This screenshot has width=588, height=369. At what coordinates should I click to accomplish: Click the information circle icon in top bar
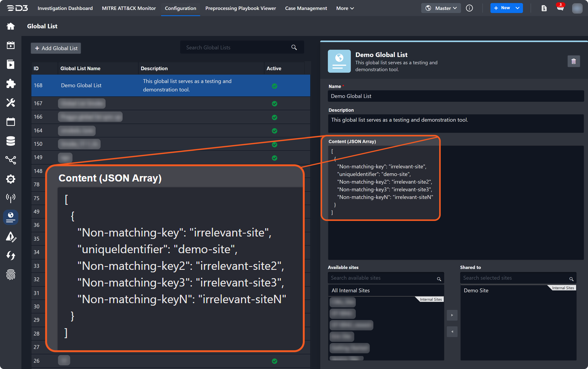tap(469, 8)
